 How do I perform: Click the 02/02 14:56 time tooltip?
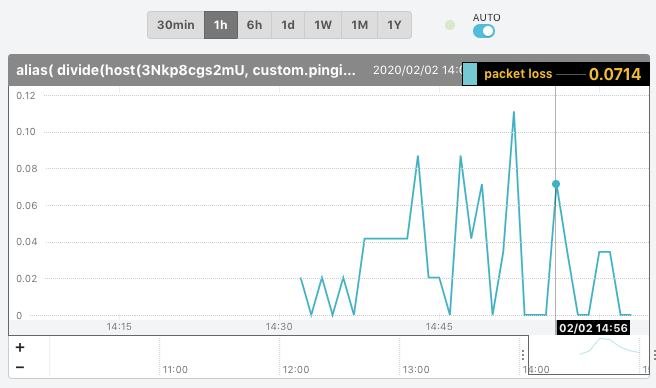pyautogui.click(x=593, y=328)
